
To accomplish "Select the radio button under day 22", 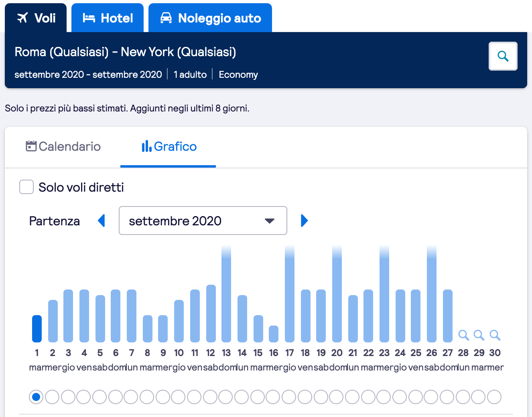I will [368, 397].
